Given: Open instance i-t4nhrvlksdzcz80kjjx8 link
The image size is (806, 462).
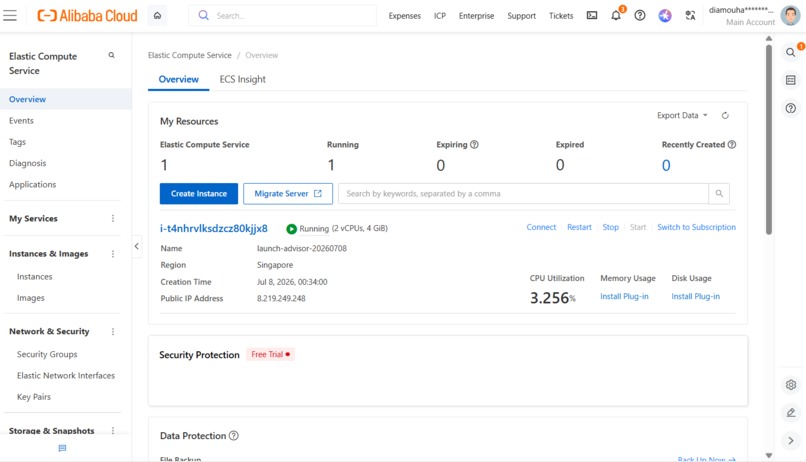Looking at the screenshot, I should click(214, 228).
